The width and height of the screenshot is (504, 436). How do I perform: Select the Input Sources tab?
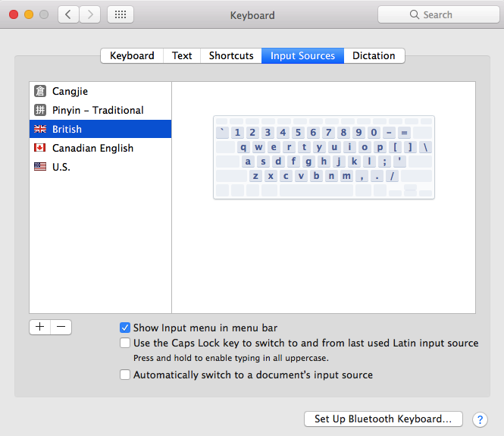[x=303, y=55]
